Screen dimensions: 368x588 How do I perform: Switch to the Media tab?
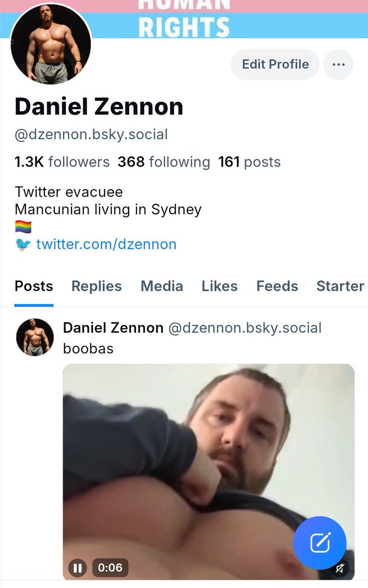point(161,286)
